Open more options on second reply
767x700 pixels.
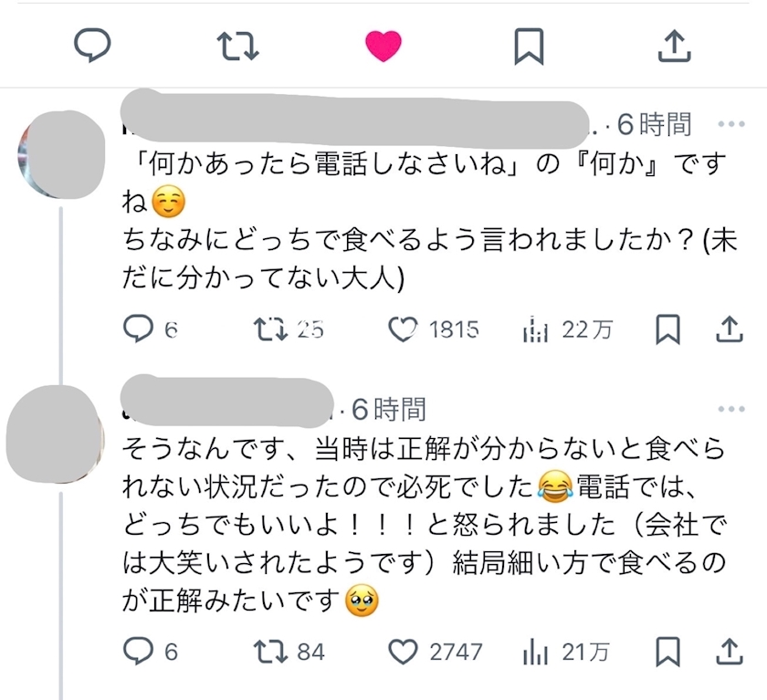click(731, 408)
